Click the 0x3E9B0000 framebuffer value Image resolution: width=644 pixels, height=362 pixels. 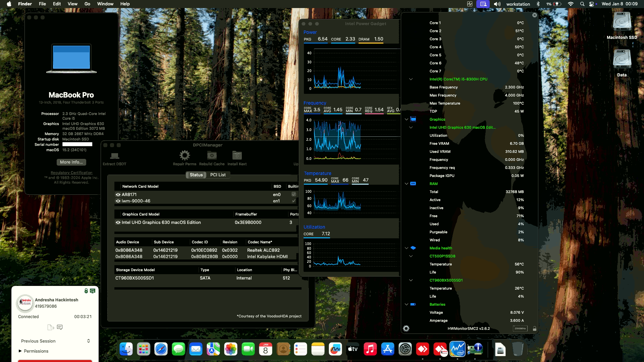pos(248,222)
